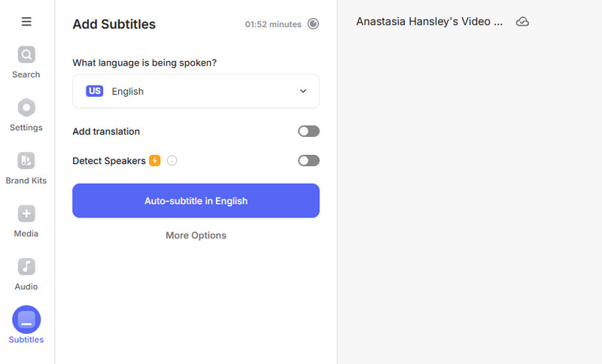Screen dimensions: 602x364
Task: Open the Search sidebar icon
Action: pyautogui.click(x=26, y=55)
